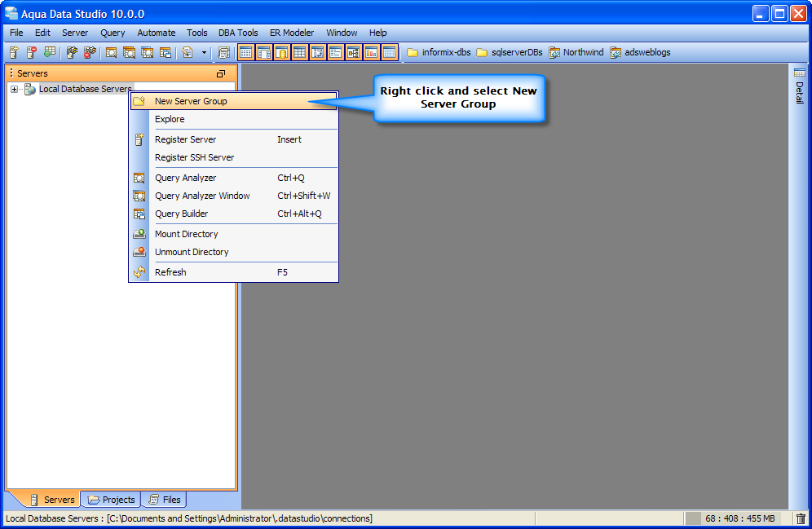Toggle the hierarchy diagram toolbar button

[x=354, y=52]
